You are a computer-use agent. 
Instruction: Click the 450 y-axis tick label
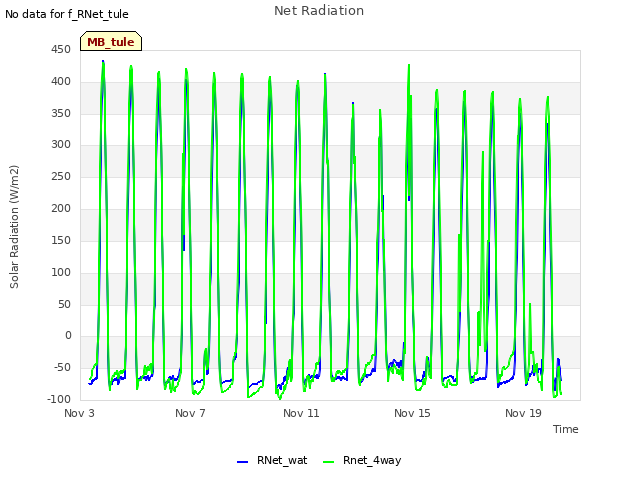point(61,49)
